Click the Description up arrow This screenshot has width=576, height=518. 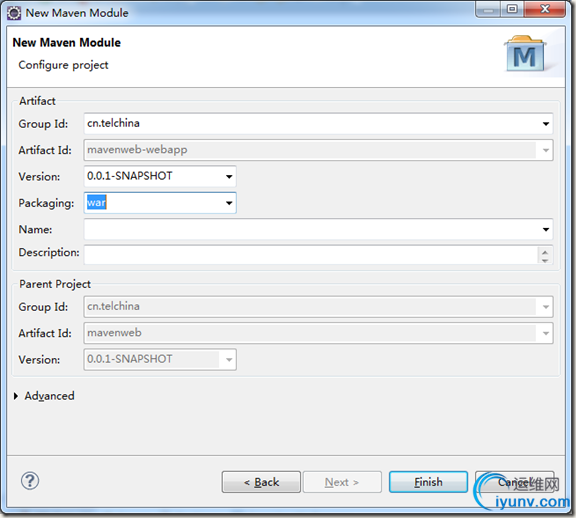[x=545, y=252]
